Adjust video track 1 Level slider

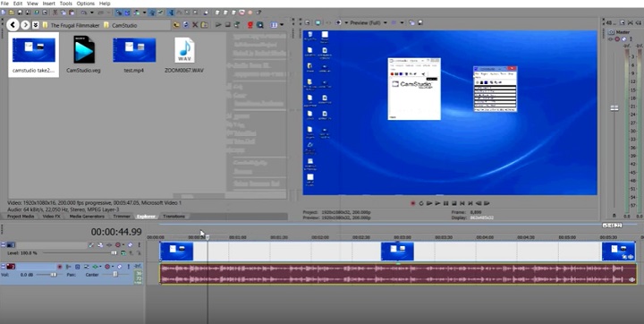point(114,253)
